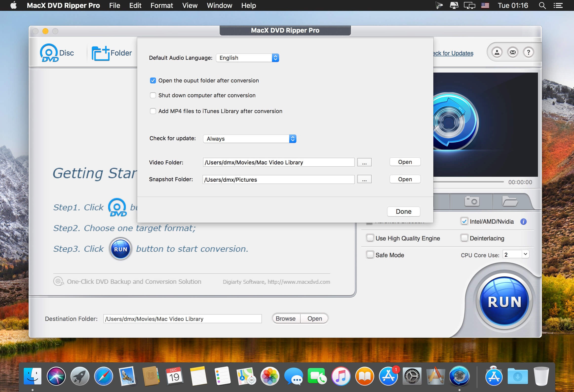Click the Disc DVD input icon
Image resolution: width=574 pixels, height=392 pixels.
pos(49,52)
